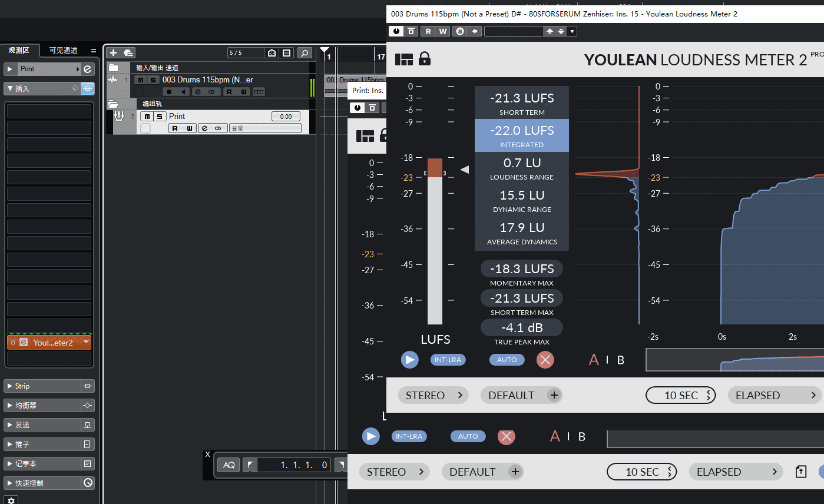This screenshot has width=824, height=504.
Task: Open channel settings 'e' for Print in inspector
Action: click(88, 69)
